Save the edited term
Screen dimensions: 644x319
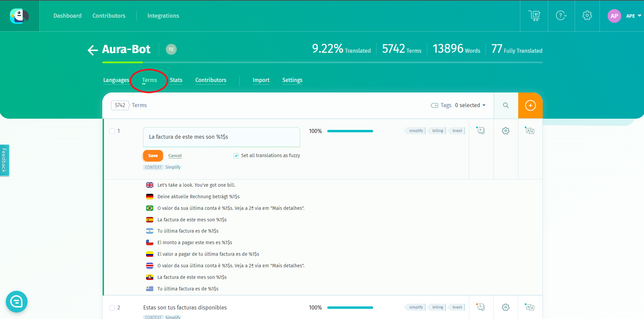[153, 156]
